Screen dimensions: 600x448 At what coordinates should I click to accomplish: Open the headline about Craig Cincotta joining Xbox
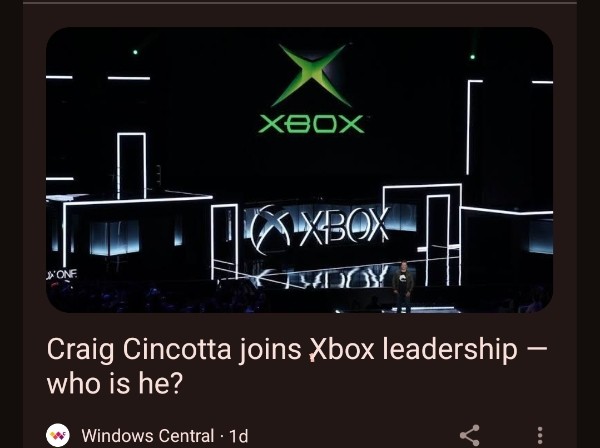pyautogui.click(x=297, y=367)
